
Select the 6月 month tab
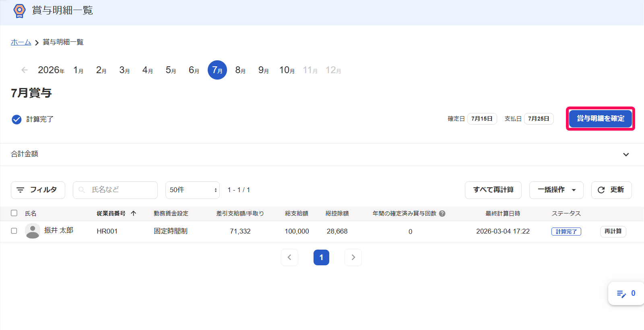coord(194,70)
